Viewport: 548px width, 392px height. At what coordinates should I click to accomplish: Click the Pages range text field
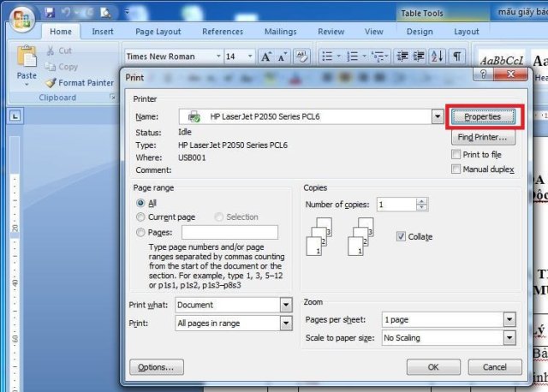coord(230,232)
